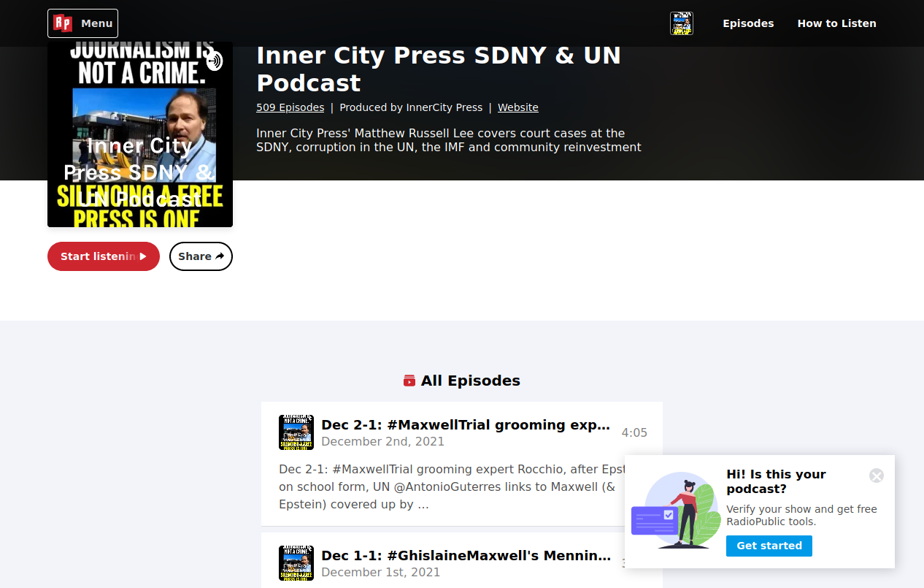This screenshot has width=924, height=588.
Task: Click the large podcast cover artwork
Action: pos(140,134)
